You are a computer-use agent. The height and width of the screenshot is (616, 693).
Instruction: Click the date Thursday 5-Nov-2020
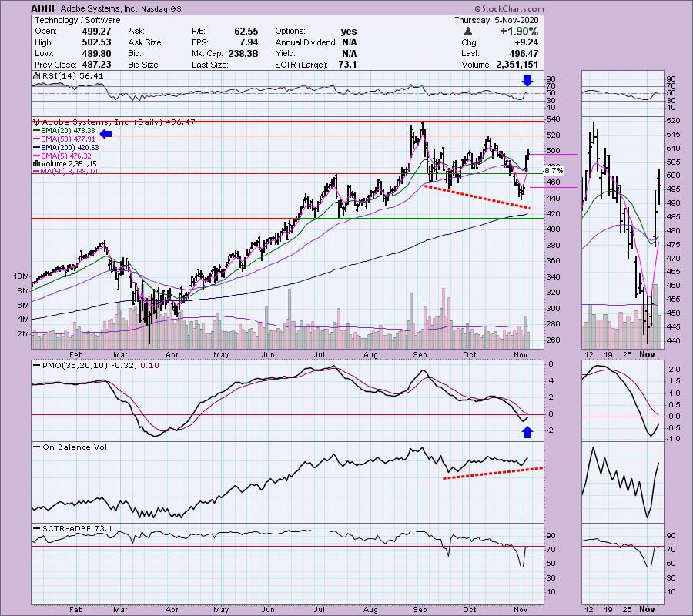point(497,20)
